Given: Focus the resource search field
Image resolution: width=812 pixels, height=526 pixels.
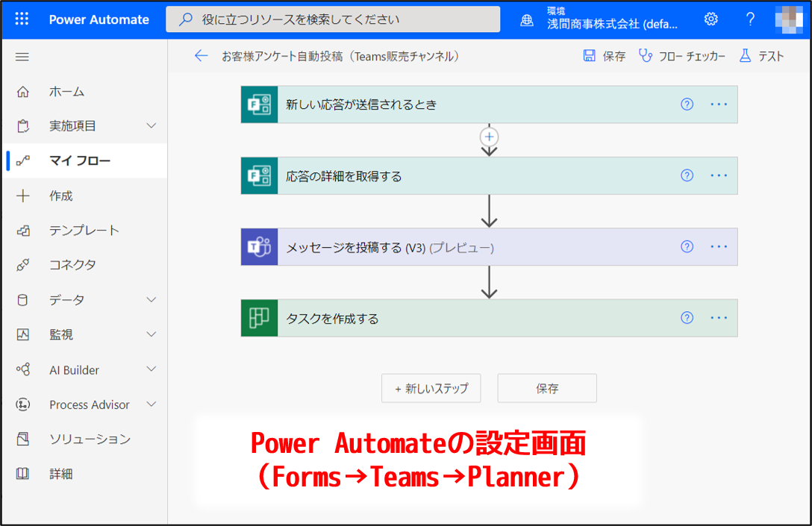Looking at the screenshot, I should point(333,19).
